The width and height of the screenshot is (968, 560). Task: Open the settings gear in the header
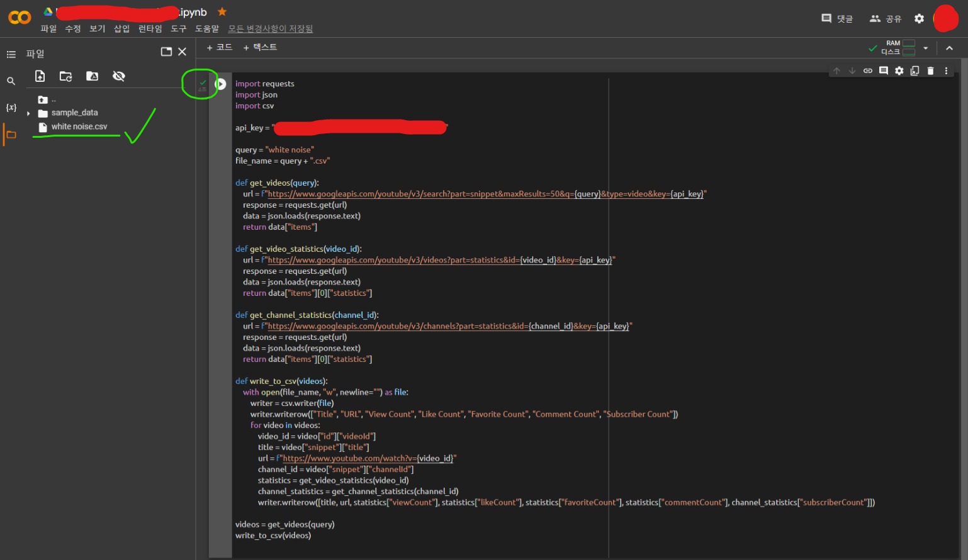click(x=919, y=18)
